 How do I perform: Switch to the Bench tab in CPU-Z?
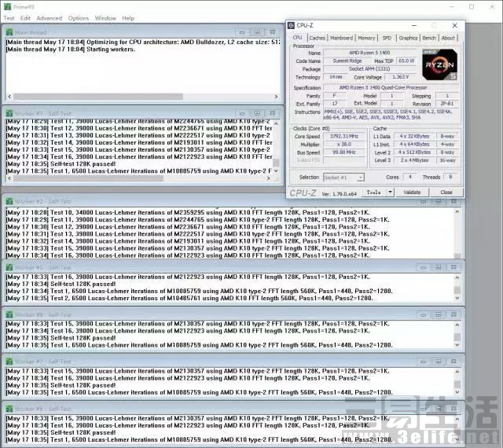pos(429,38)
